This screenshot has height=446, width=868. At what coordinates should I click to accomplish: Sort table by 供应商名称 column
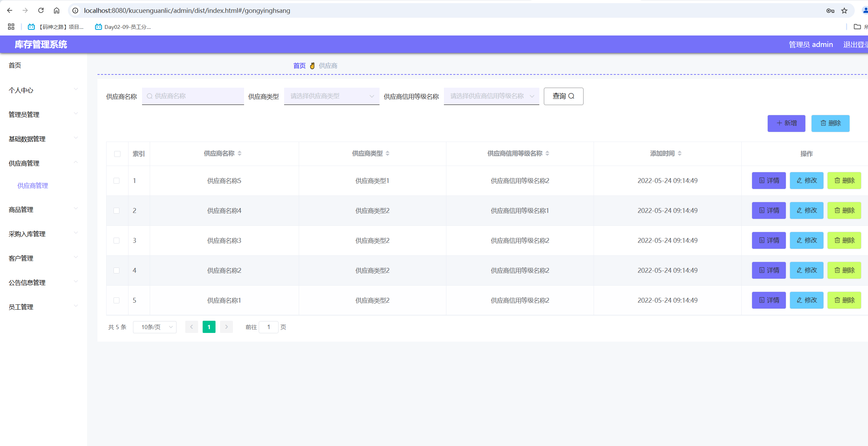240,153
